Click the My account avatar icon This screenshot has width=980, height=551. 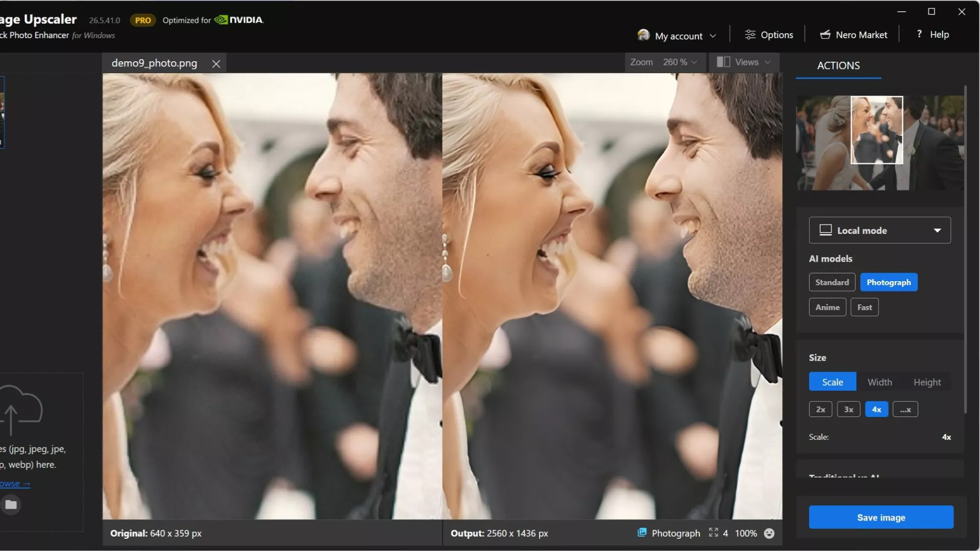[x=643, y=35]
